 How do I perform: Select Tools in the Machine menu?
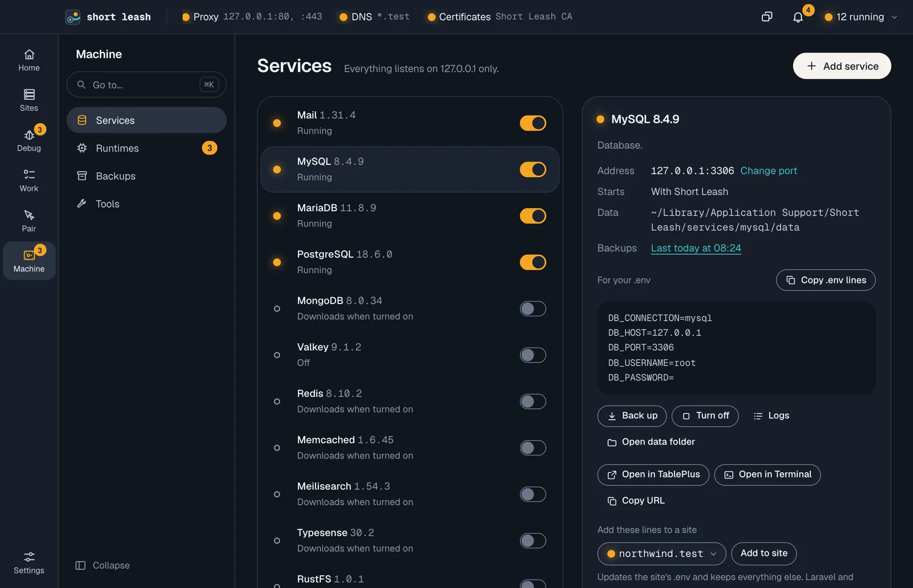[147, 204]
